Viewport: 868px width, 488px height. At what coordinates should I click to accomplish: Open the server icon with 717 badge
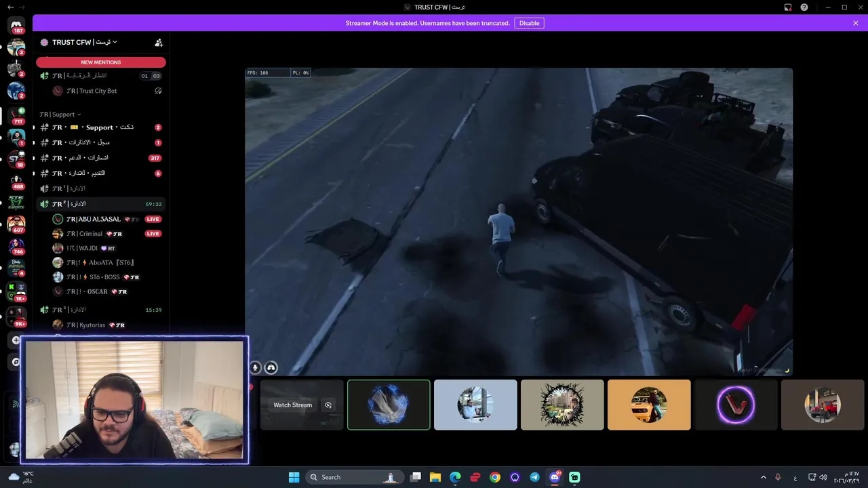(x=16, y=113)
